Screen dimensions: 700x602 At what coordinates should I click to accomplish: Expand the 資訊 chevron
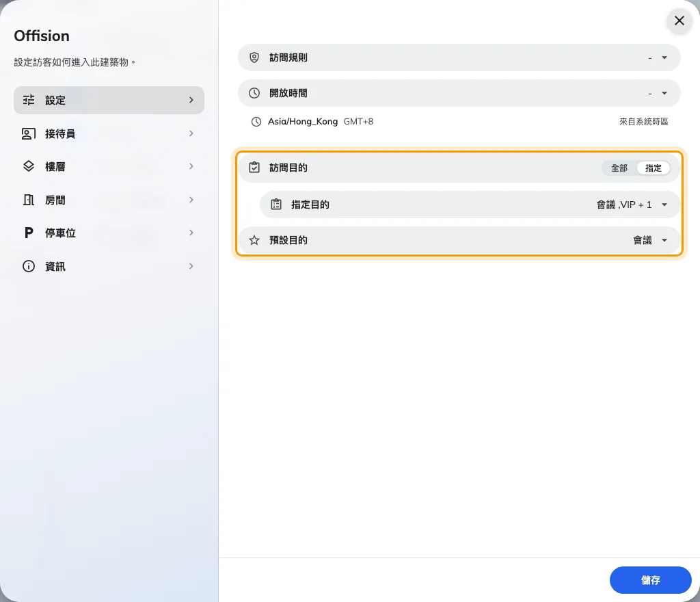pos(191,266)
